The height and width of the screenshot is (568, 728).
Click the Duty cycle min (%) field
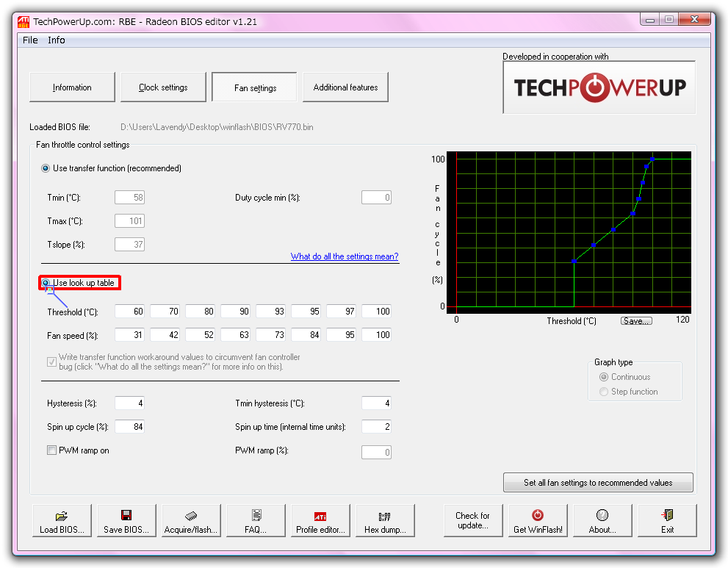[x=377, y=198]
